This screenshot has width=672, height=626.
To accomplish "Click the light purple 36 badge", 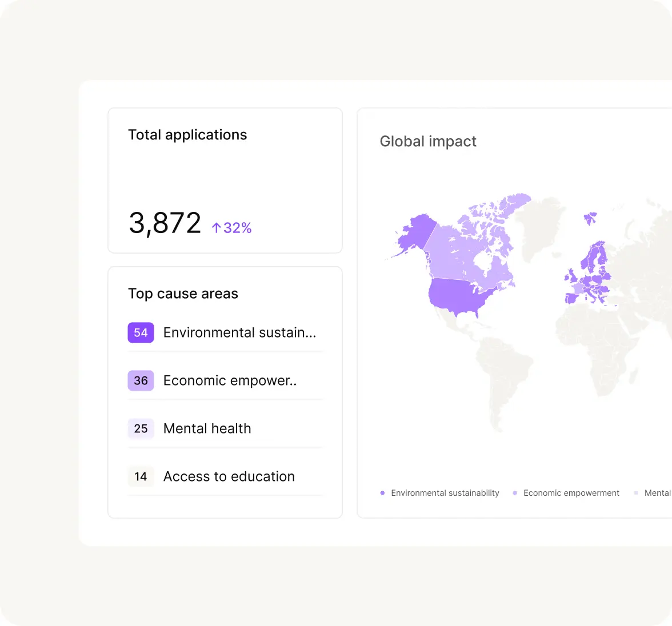I will coord(141,380).
